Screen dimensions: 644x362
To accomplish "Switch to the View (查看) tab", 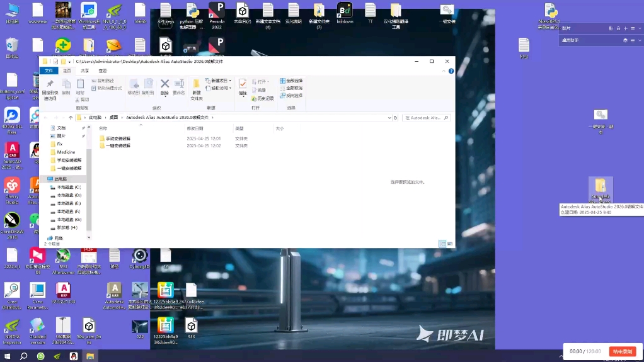I will (103, 71).
